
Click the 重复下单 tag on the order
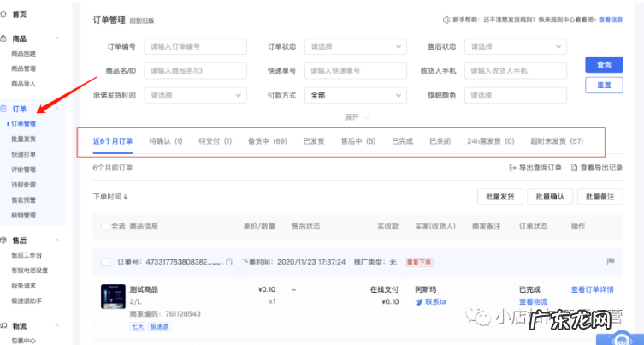coord(419,262)
